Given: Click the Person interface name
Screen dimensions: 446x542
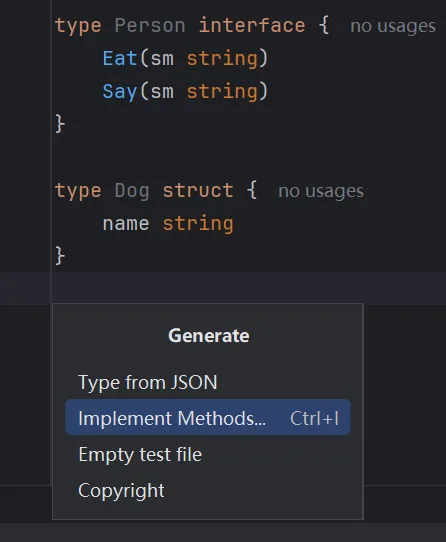Looking at the screenshot, I should pos(150,26).
